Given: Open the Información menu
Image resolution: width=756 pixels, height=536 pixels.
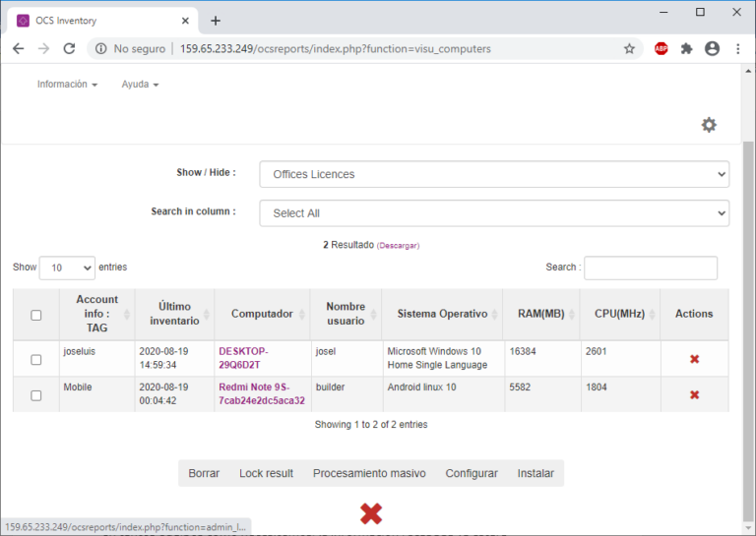Looking at the screenshot, I should [67, 85].
